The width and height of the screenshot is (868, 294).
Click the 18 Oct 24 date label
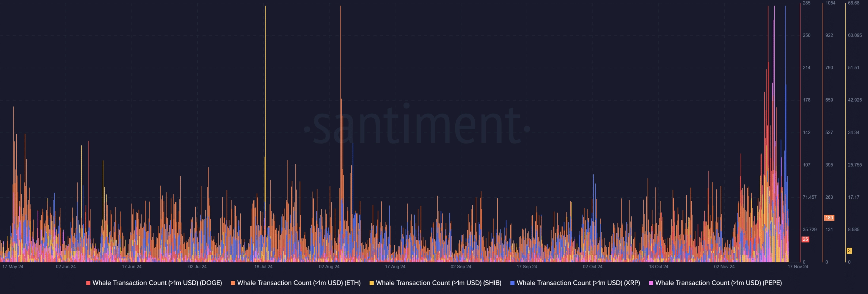point(658,267)
